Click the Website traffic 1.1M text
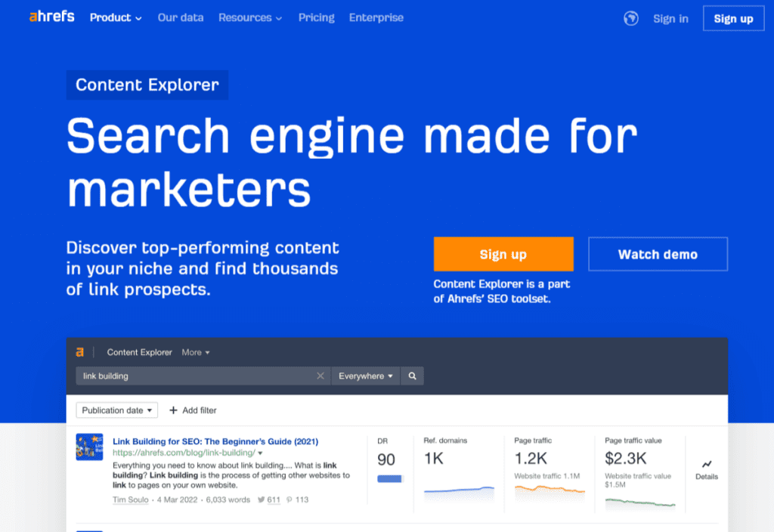Viewport: 774px width, 532px height. coord(547,476)
